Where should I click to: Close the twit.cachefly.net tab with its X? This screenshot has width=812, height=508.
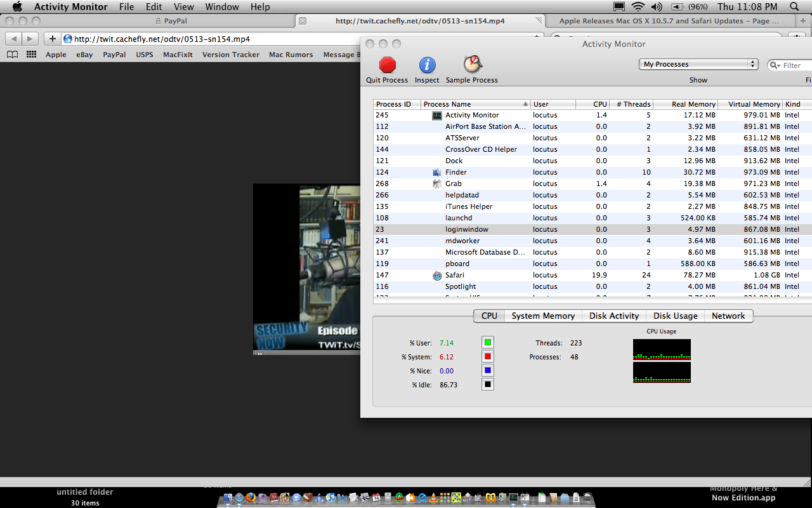point(303,21)
